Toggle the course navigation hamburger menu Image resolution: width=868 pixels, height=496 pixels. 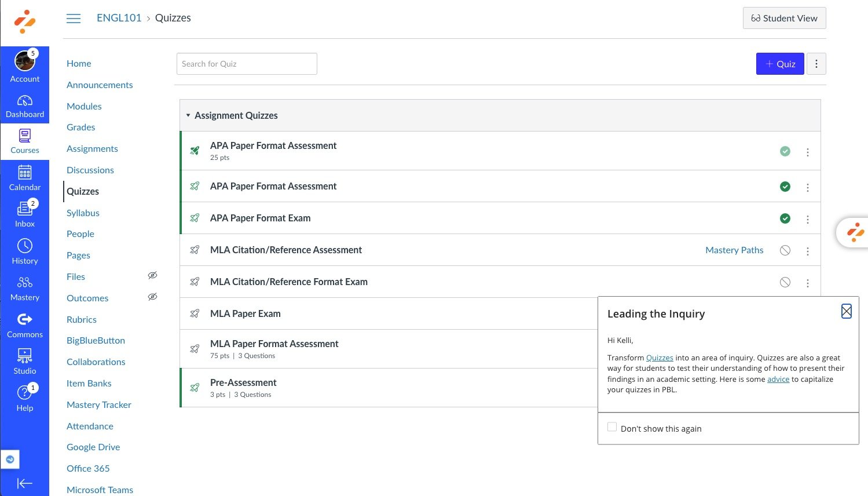[x=74, y=19]
